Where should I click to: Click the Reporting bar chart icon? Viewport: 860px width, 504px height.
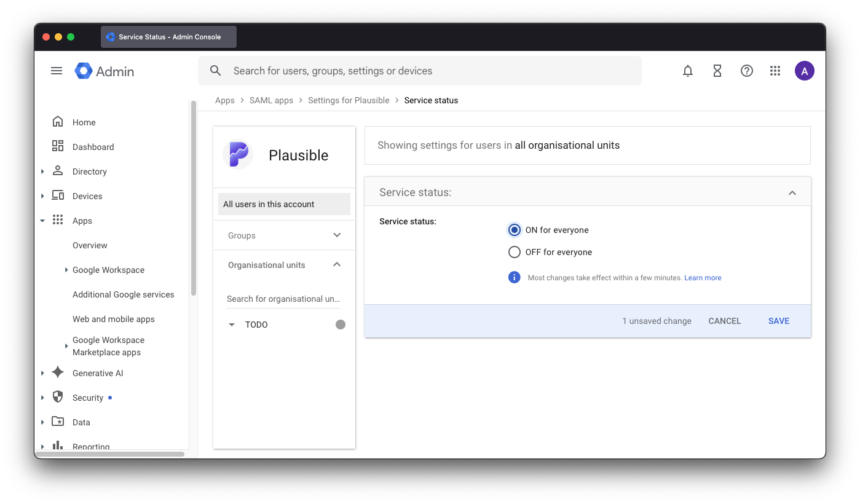[58, 445]
